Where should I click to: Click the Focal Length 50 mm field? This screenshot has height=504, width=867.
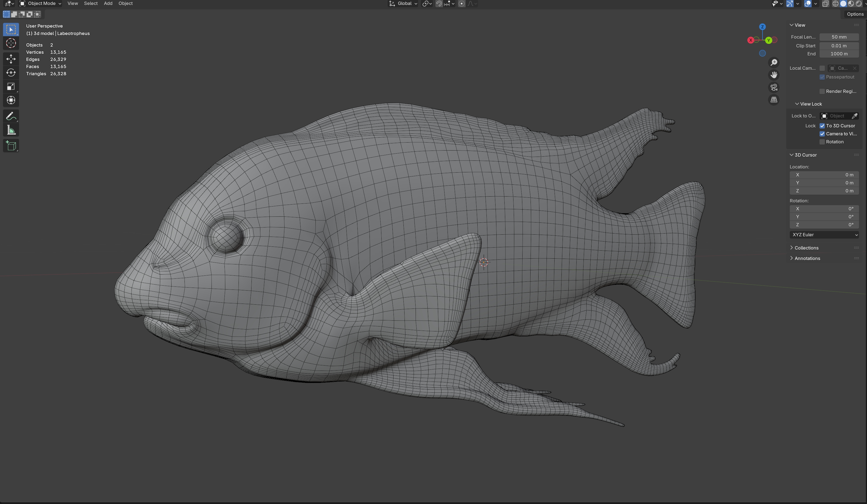[x=839, y=37]
